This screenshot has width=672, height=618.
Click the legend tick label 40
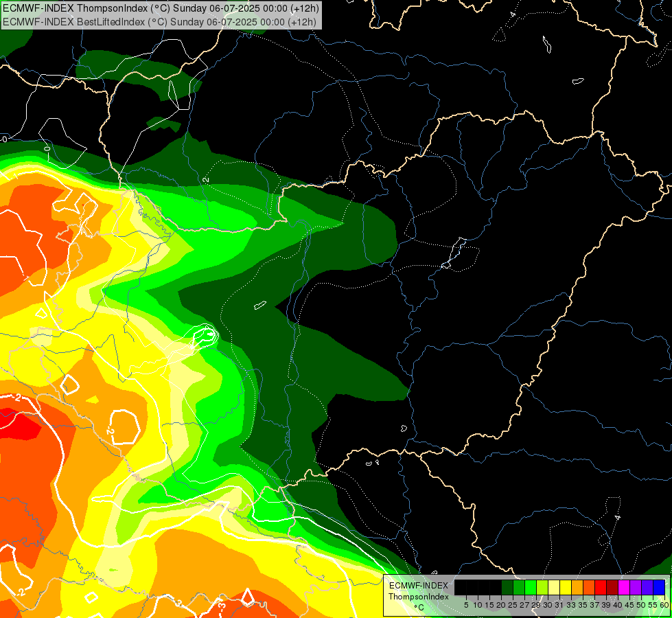click(618, 605)
